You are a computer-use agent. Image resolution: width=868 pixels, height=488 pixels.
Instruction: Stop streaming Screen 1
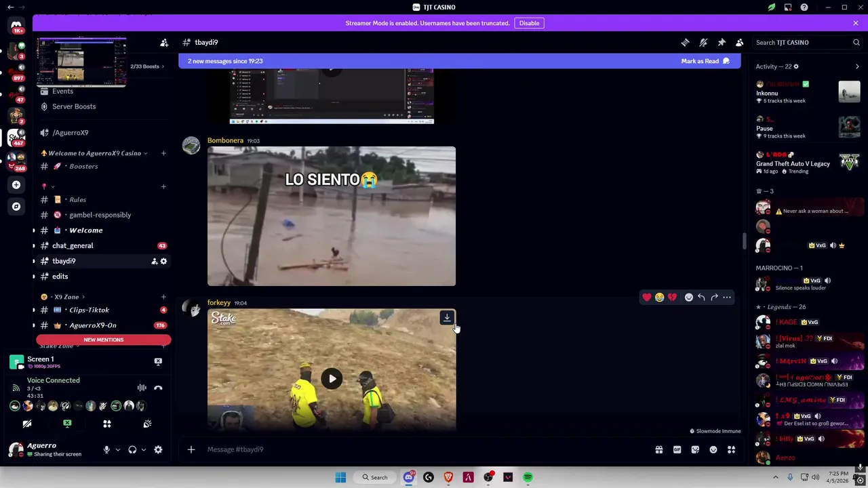pyautogui.click(x=158, y=362)
